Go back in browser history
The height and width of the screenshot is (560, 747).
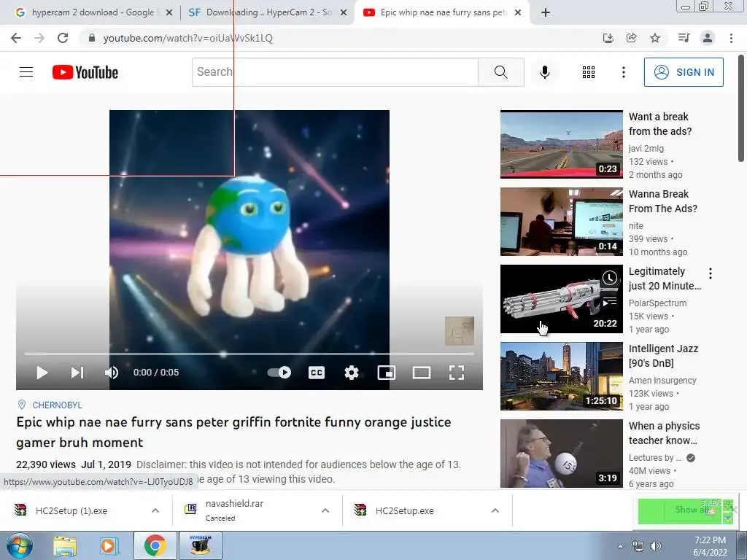pos(16,38)
